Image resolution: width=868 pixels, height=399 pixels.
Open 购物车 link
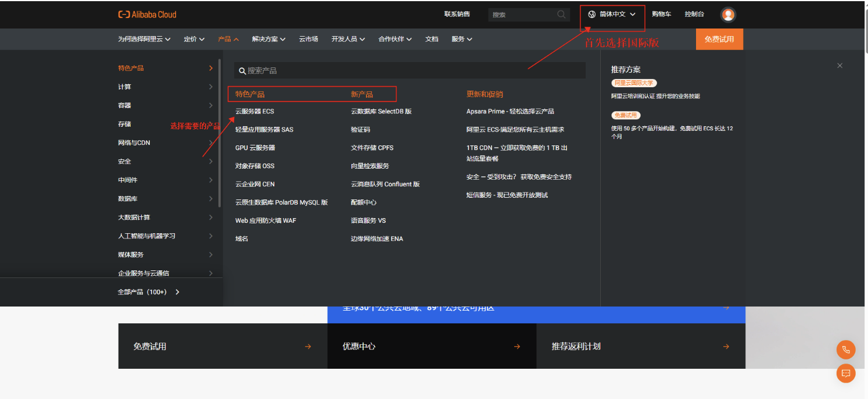point(661,14)
